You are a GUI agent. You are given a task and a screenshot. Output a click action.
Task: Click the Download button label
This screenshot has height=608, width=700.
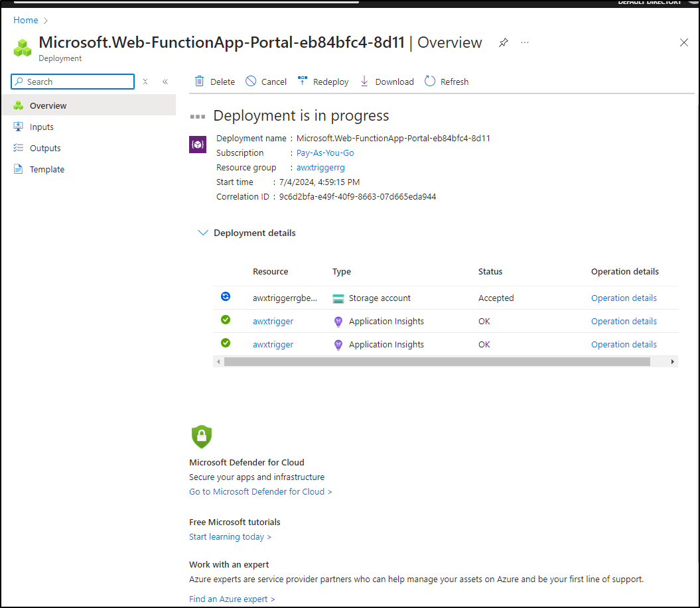coord(395,82)
